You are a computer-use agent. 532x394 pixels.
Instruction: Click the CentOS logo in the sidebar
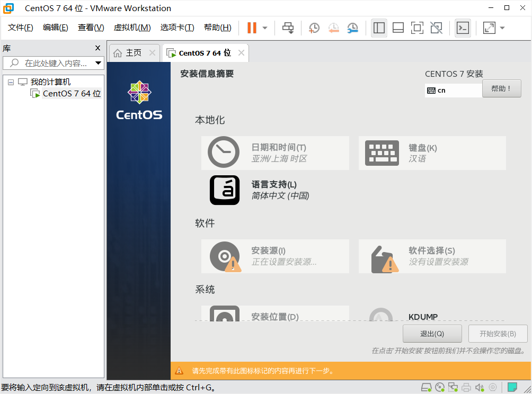139,101
